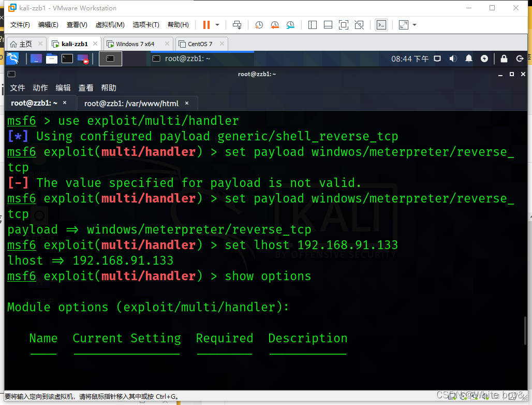Close the 主页 tab
This screenshot has width=532, height=405.
pos(40,44)
